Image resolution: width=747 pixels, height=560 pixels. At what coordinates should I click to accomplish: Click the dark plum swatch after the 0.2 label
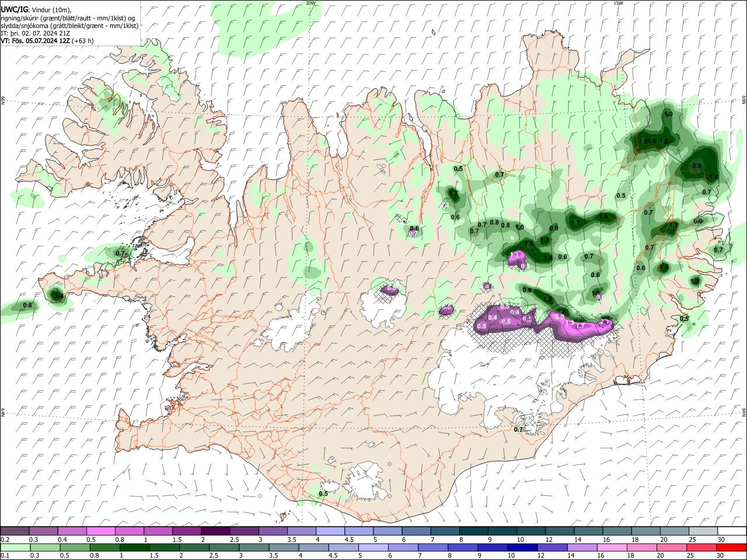click(x=15, y=531)
